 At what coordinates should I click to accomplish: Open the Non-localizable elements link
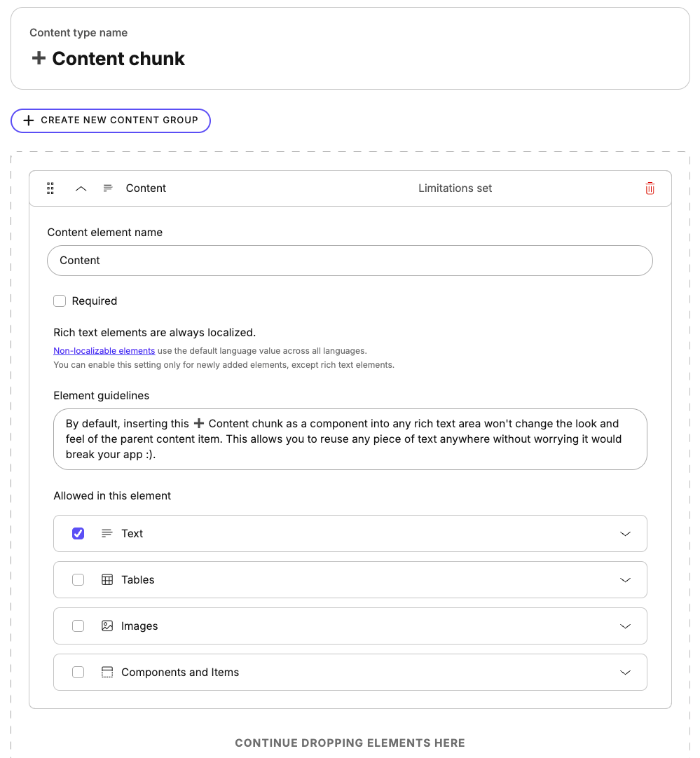pyautogui.click(x=104, y=350)
